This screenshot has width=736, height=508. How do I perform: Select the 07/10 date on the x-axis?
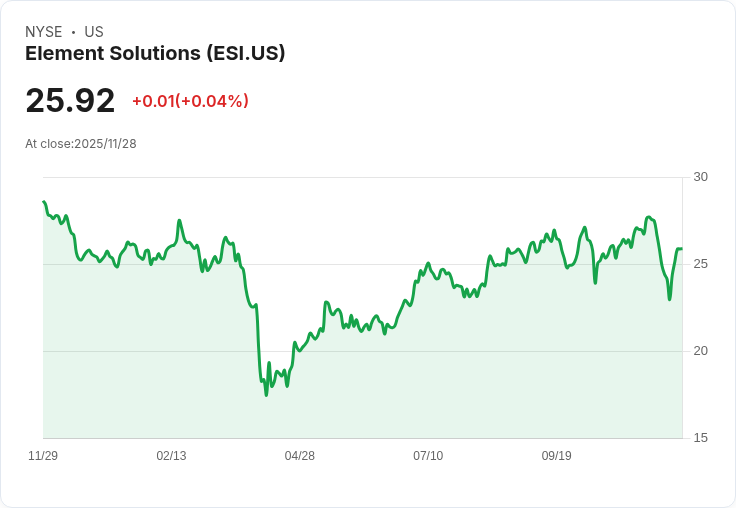428,456
